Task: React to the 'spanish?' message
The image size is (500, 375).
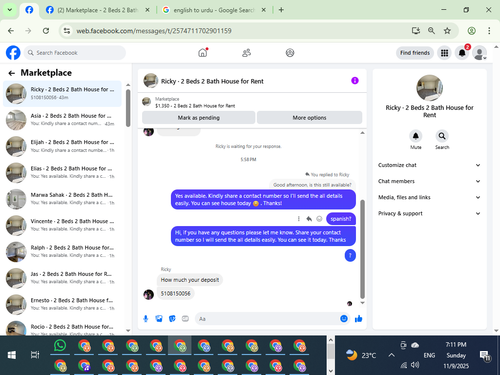Action: click(x=319, y=219)
